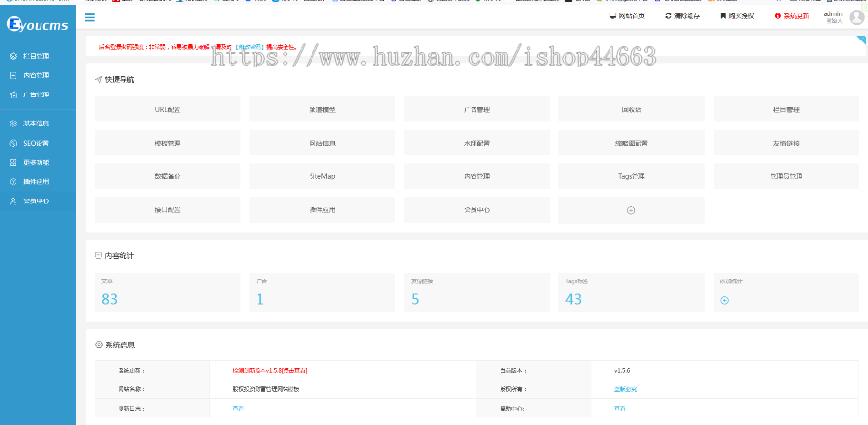
Task: Open friendly links count 5 card
Action: [x=476, y=292]
